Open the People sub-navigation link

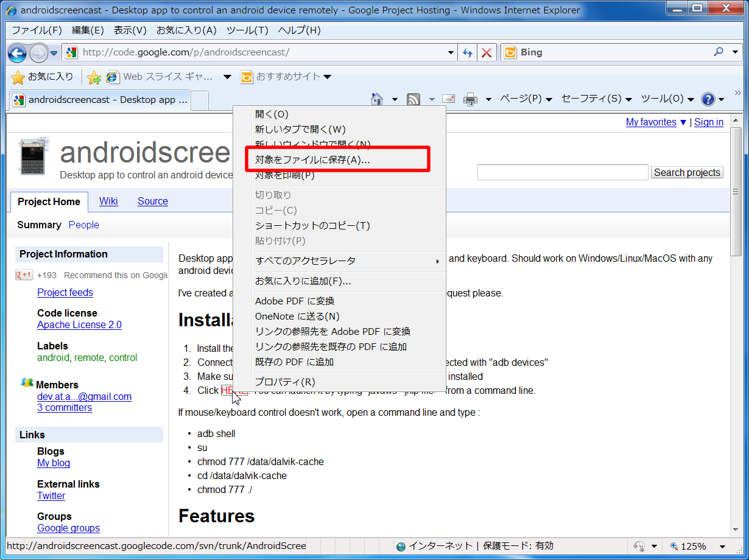click(84, 225)
